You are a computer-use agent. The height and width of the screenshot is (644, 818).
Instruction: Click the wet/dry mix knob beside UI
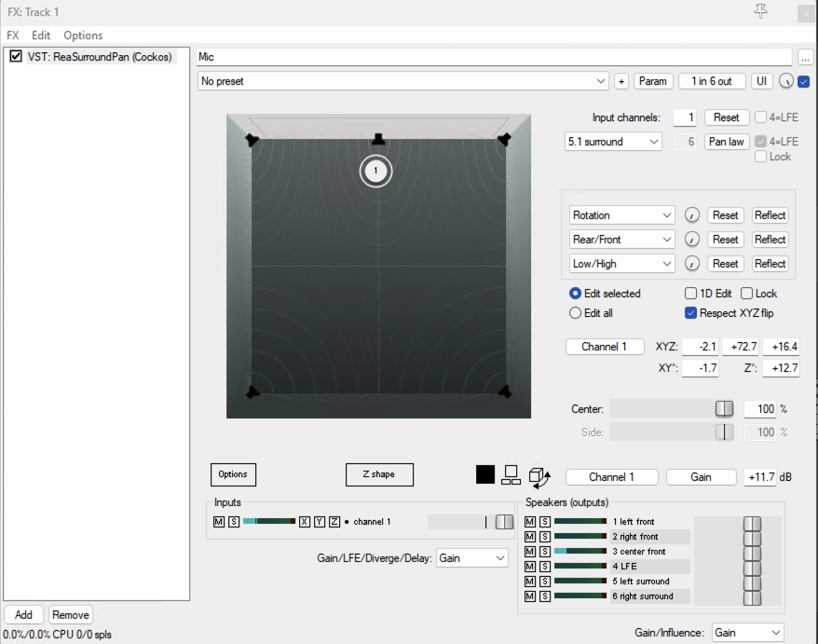[x=786, y=82]
